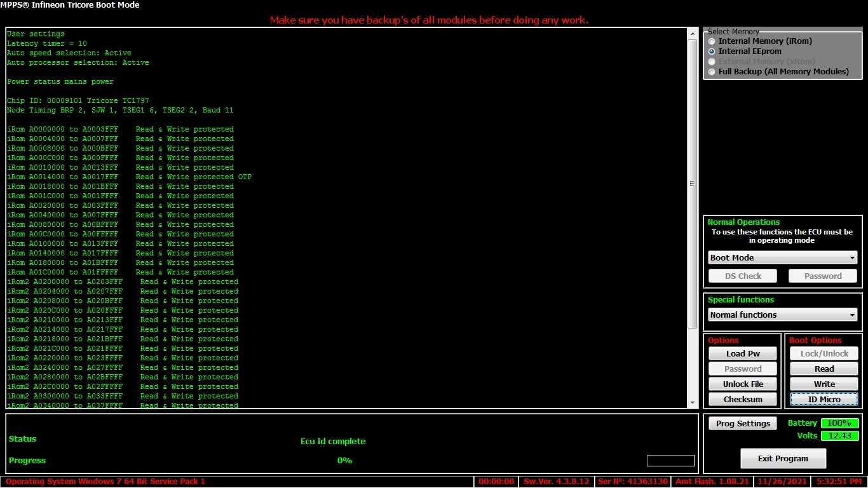Image resolution: width=868 pixels, height=488 pixels.
Task: Click the Lock/Unlock boot option
Action: click(x=824, y=353)
